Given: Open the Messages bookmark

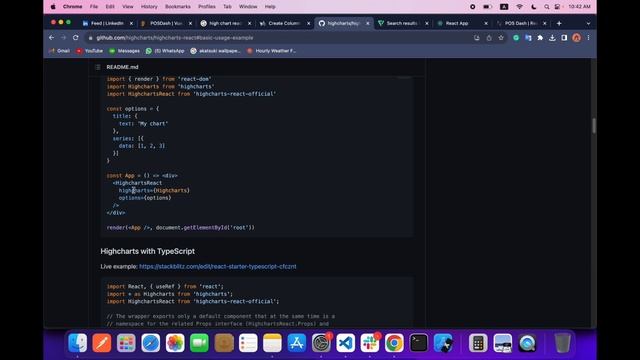Looking at the screenshot, I should coord(124,51).
